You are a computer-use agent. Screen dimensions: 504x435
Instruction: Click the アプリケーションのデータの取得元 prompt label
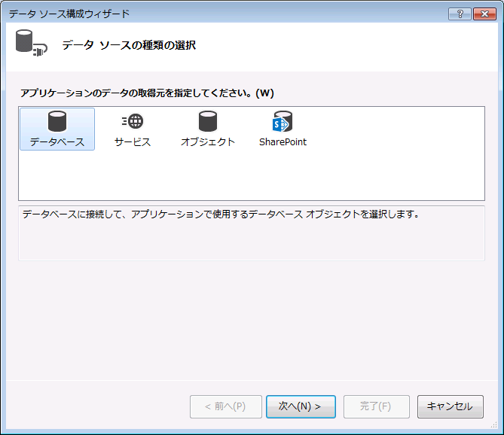coord(147,93)
